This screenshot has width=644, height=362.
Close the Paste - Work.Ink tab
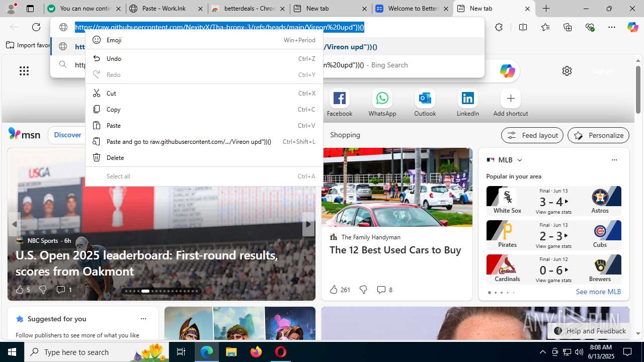point(200,9)
